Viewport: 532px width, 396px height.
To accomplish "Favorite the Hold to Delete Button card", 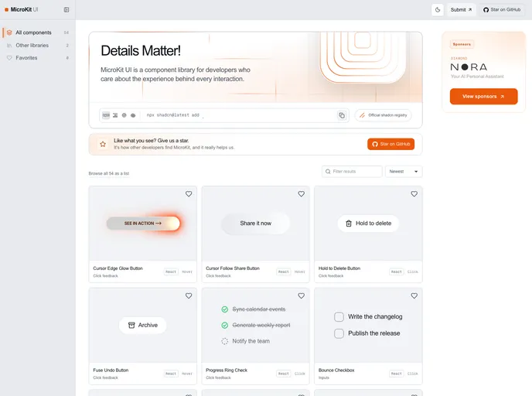I will point(414,194).
